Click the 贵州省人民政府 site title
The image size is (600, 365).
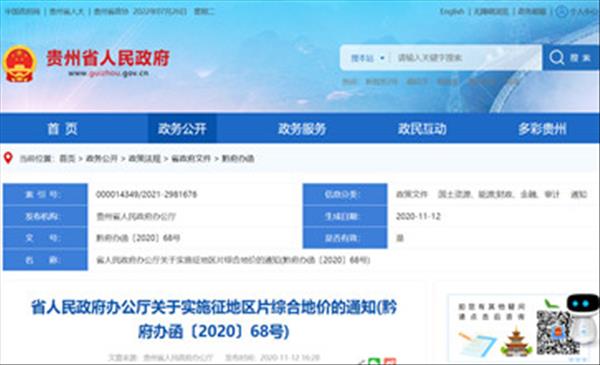pos(108,58)
